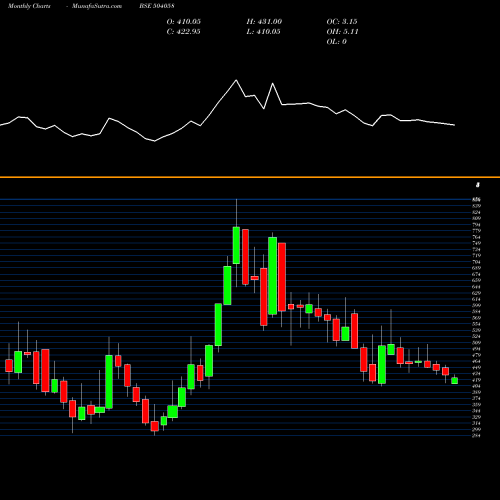Image resolution: width=500 pixels, height=500 pixels.
Task: Click the 749 price axis label
Action: 477,243
